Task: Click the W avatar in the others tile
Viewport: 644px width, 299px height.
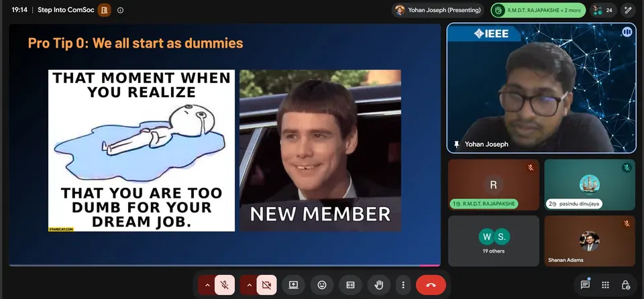Action: 486,237
